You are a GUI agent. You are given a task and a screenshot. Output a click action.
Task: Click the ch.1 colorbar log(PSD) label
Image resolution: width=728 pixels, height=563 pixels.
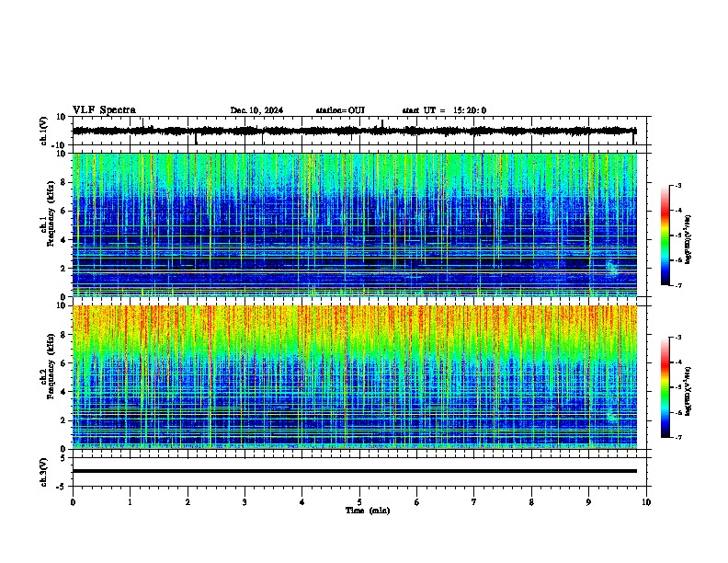(x=688, y=239)
